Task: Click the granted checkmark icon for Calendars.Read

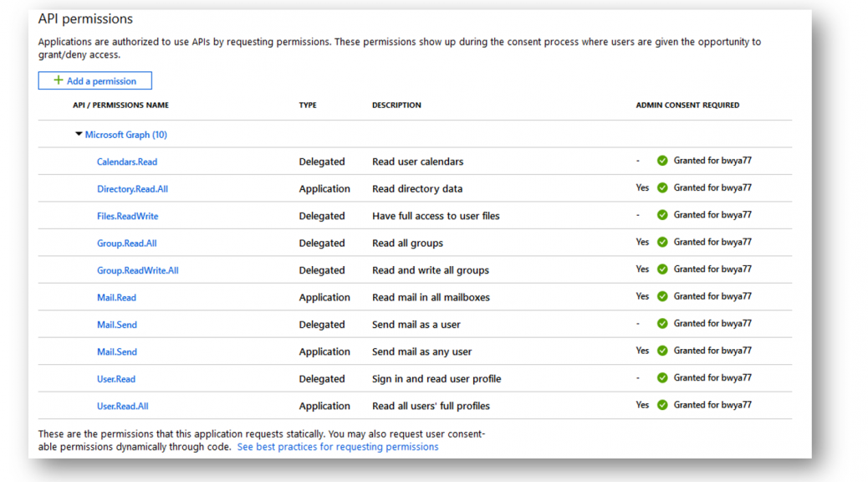Action: point(662,161)
